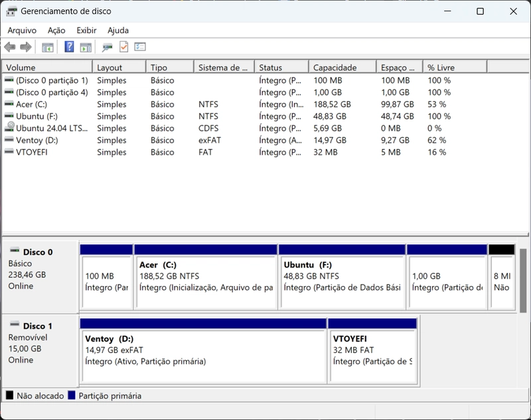
Task: Click the Disco 0 disk icon
Action: 15,251
